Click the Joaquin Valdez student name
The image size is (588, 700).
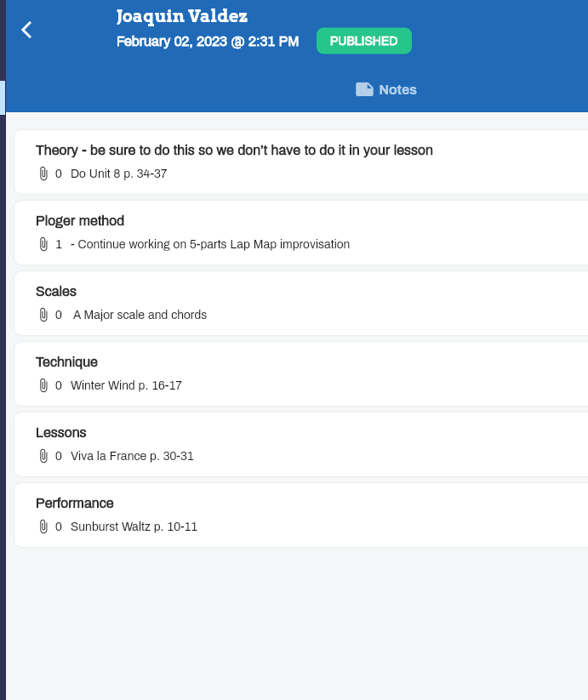click(182, 16)
